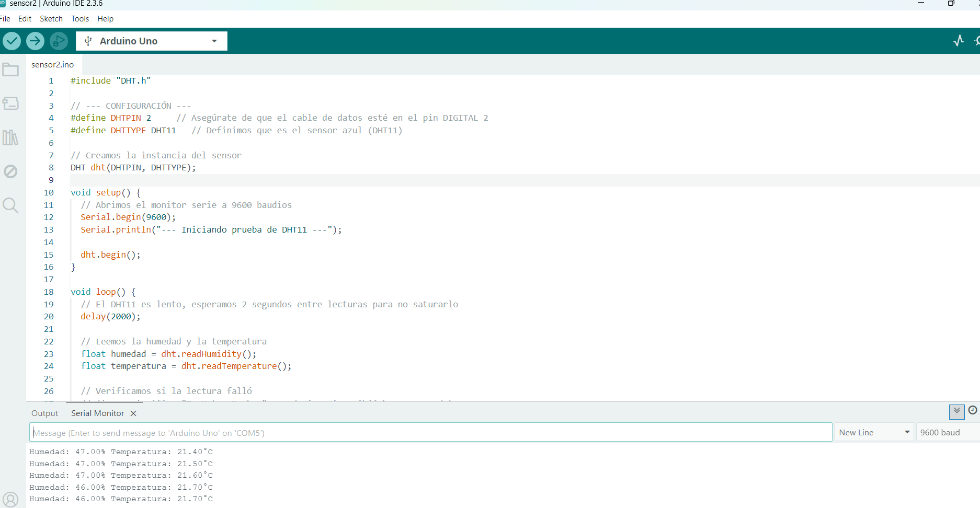Focus the serial message input field

click(x=429, y=432)
